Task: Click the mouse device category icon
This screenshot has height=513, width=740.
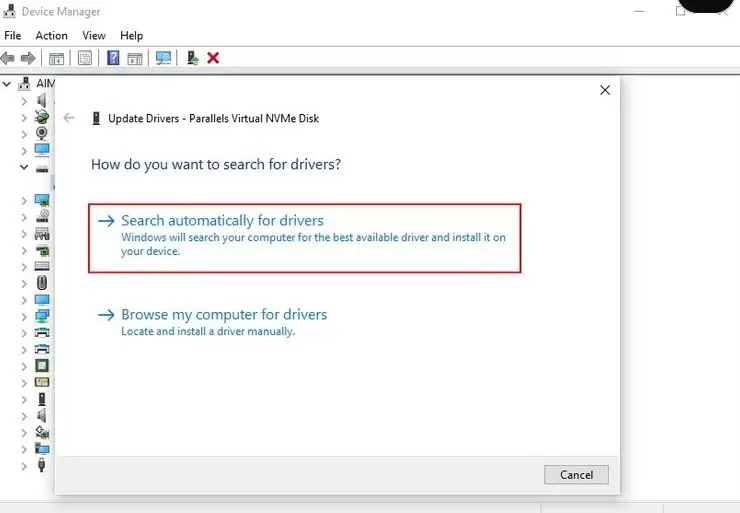Action: 42,283
